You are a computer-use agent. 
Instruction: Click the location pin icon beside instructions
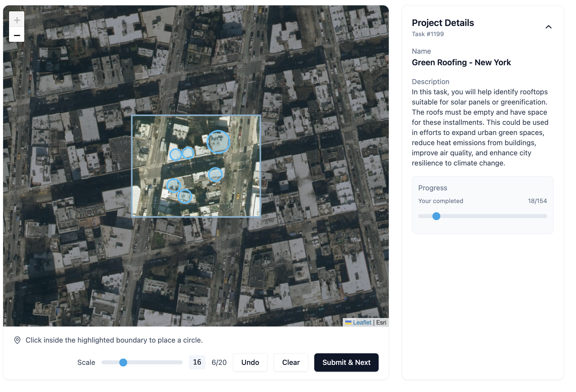pyautogui.click(x=17, y=340)
